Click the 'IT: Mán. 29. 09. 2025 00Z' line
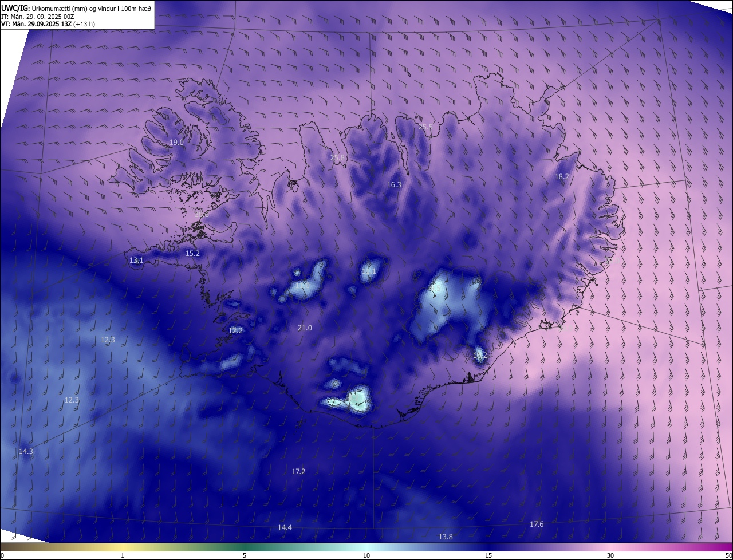The height and width of the screenshot is (560, 733). (38, 16)
